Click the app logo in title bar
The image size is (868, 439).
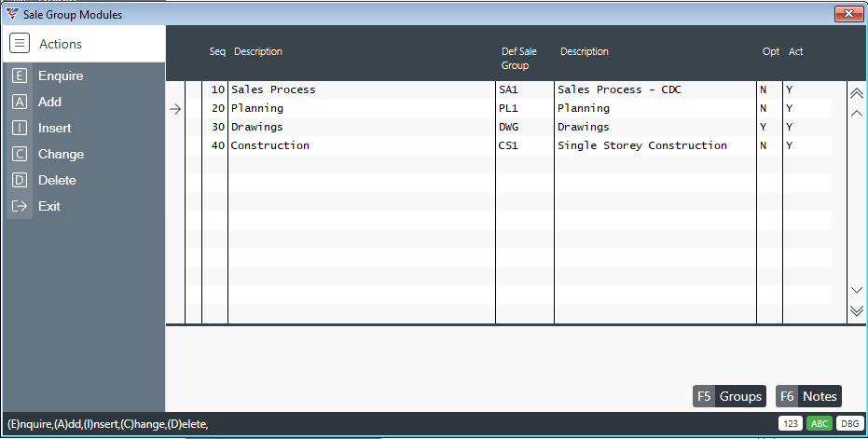pos(11,14)
